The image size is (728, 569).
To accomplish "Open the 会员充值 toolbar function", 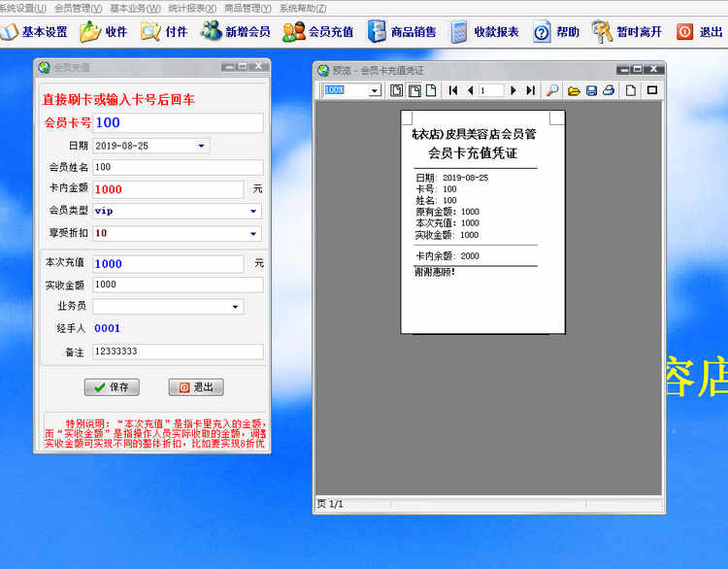I will pos(318,32).
